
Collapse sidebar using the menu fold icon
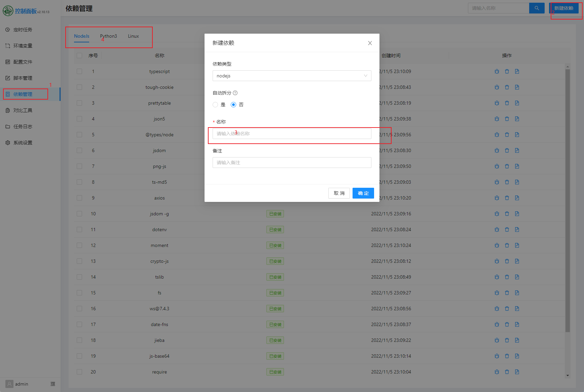53,384
